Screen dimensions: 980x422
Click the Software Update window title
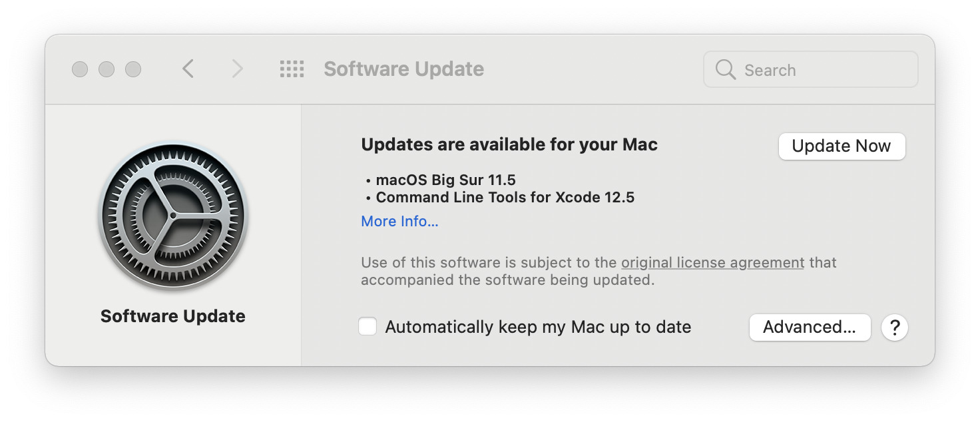click(x=403, y=69)
